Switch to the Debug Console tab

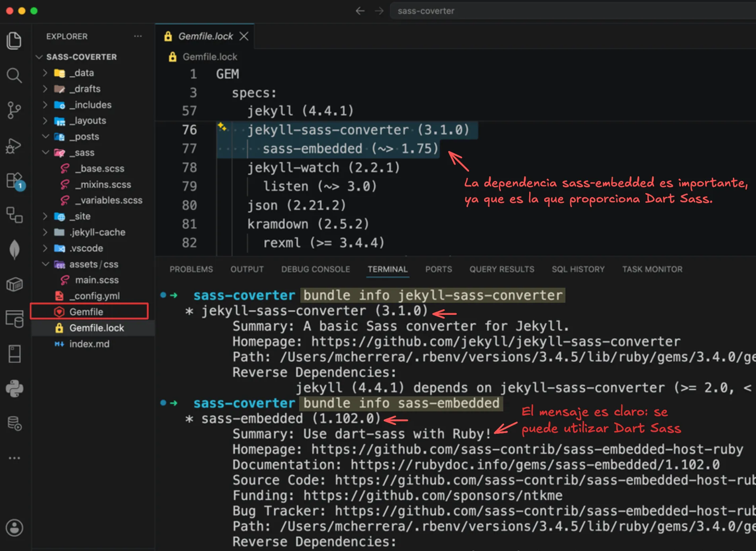coord(316,269)
